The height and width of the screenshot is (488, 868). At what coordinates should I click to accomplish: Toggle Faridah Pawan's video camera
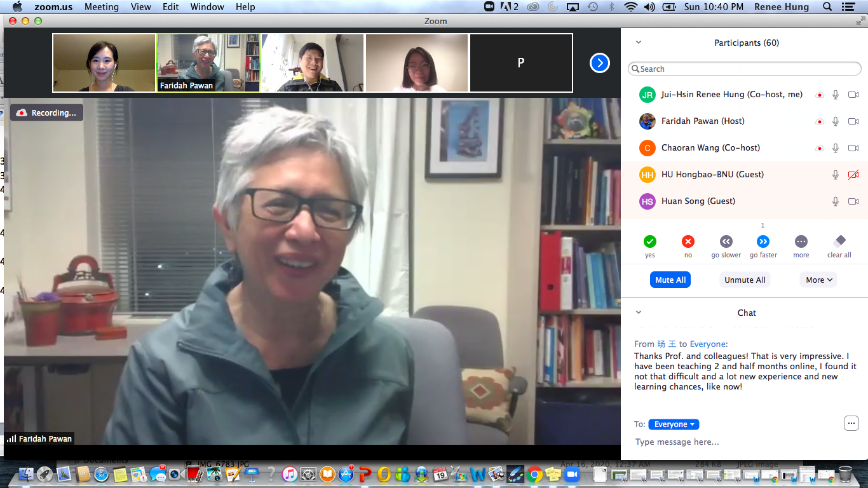tap(853, 121)
